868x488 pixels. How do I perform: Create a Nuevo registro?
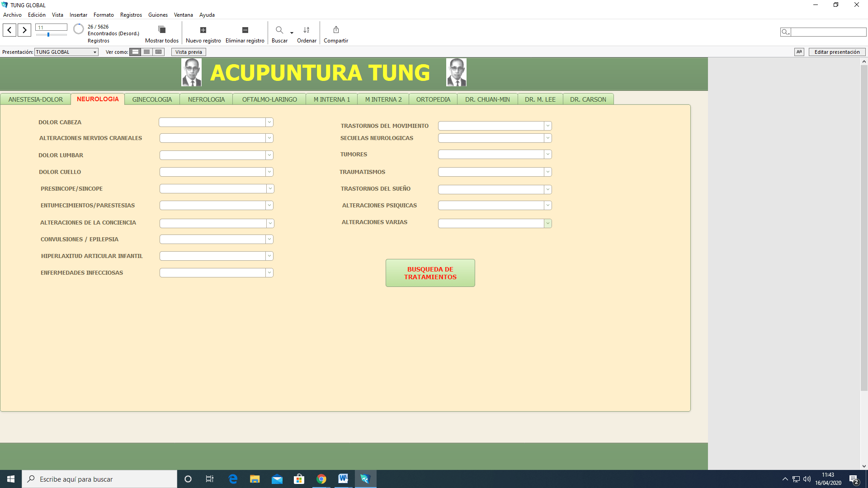coord(203,30)
